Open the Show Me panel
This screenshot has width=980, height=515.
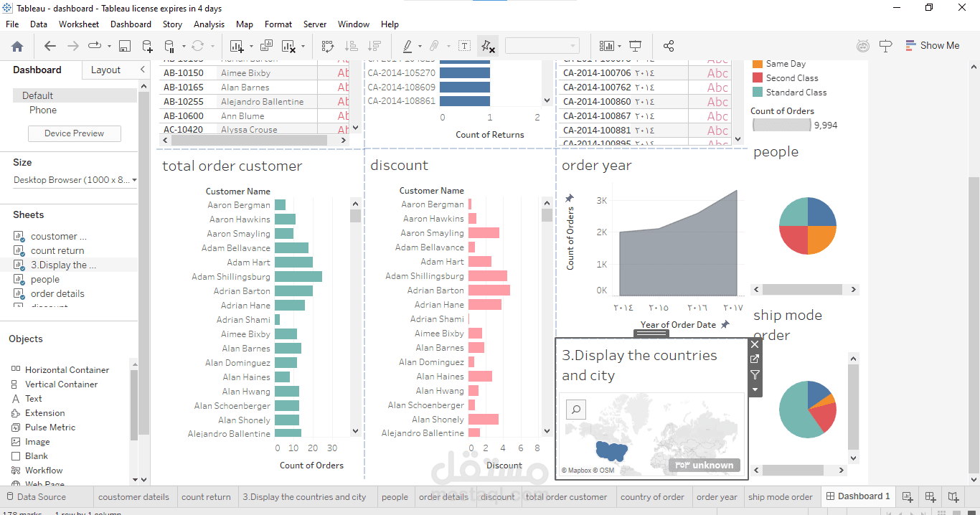[x=932, y=45]
